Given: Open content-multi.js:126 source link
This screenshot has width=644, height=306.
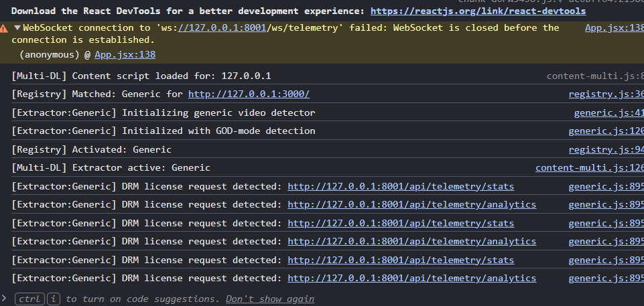Looking at the screenshot, I should 589,168.
